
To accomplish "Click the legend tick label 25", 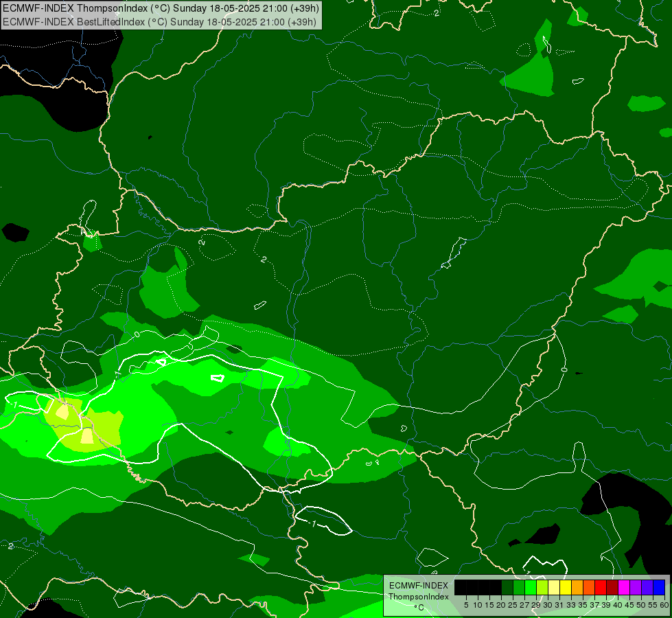I will coord(513,605).
